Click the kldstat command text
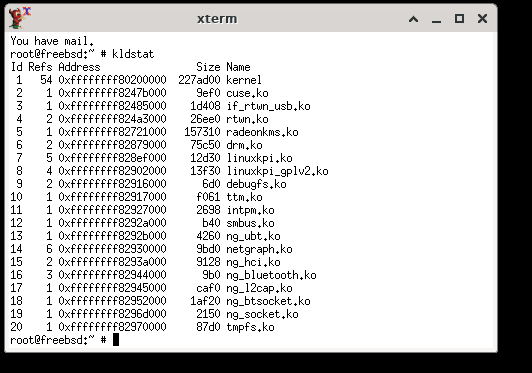532x373 pixels. coord(133,54)
